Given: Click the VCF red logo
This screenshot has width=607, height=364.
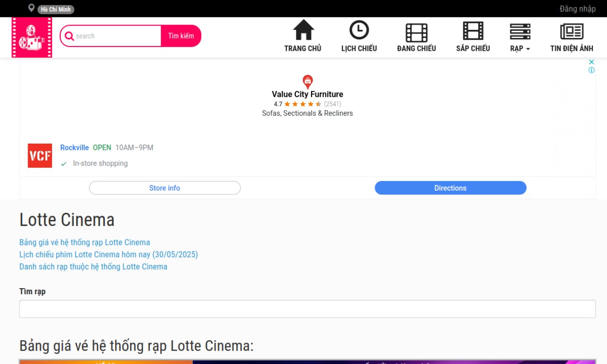Looking at the screenshot, I should click(x=40, y=155).
